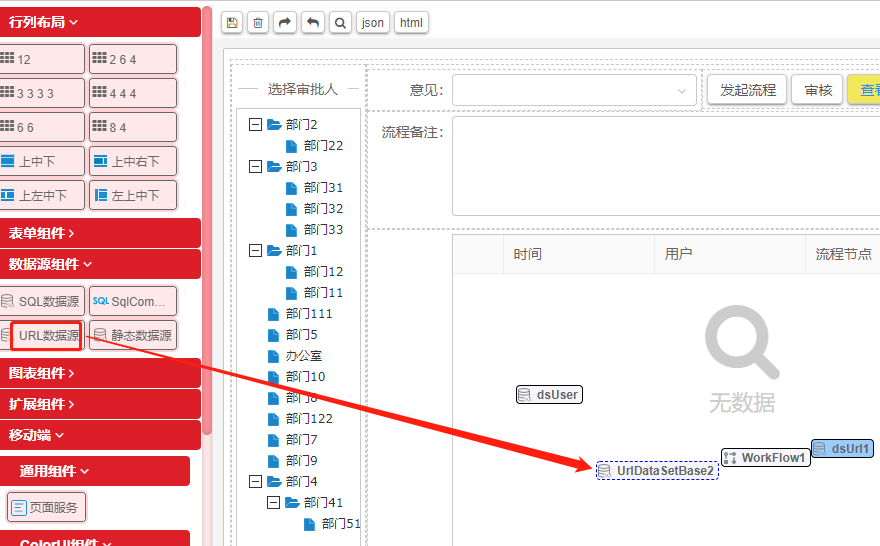This screenshot has height=546, width=880.
Task: Click the save icon in toolbar
Action: [x=232, y=23]
